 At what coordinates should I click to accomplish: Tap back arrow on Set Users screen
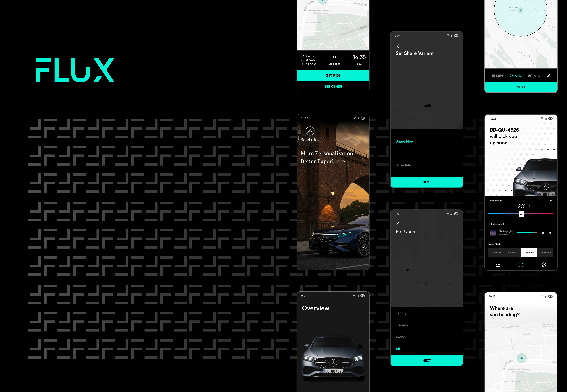coord(398,224)
